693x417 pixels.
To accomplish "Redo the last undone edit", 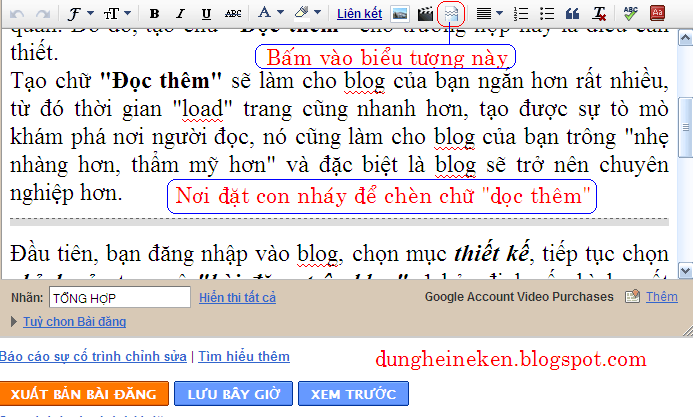I will 43,14.
